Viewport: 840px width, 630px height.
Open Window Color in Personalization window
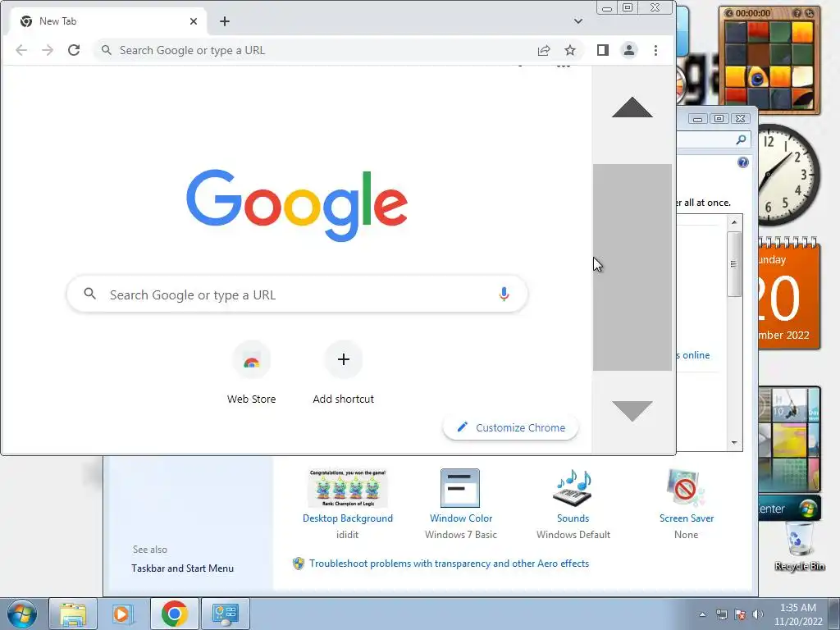click(461, 504)
